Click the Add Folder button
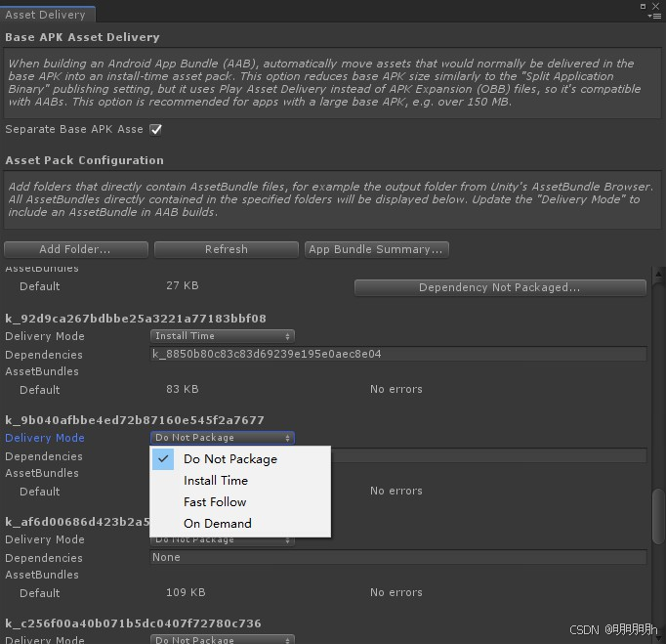 [x=75, y=249]
